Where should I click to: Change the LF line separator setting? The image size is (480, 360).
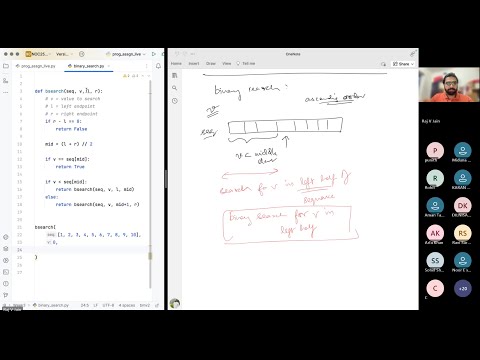click(96, 305)
